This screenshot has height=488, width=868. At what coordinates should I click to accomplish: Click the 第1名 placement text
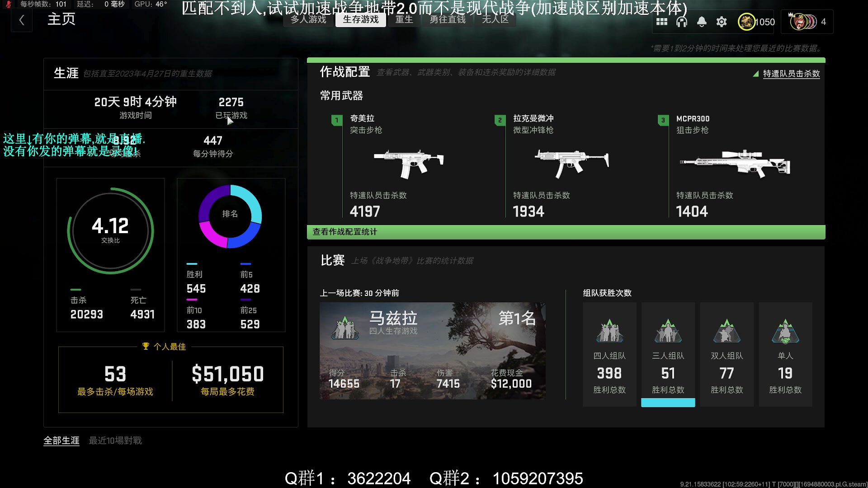click(517, 319)
